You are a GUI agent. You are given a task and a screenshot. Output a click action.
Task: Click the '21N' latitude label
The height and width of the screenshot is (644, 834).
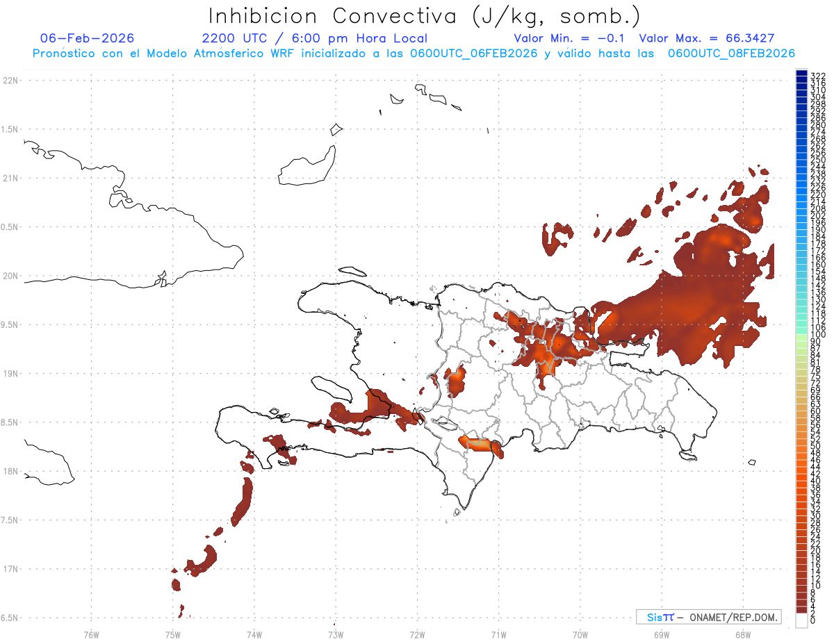click(x=10, y=178)
